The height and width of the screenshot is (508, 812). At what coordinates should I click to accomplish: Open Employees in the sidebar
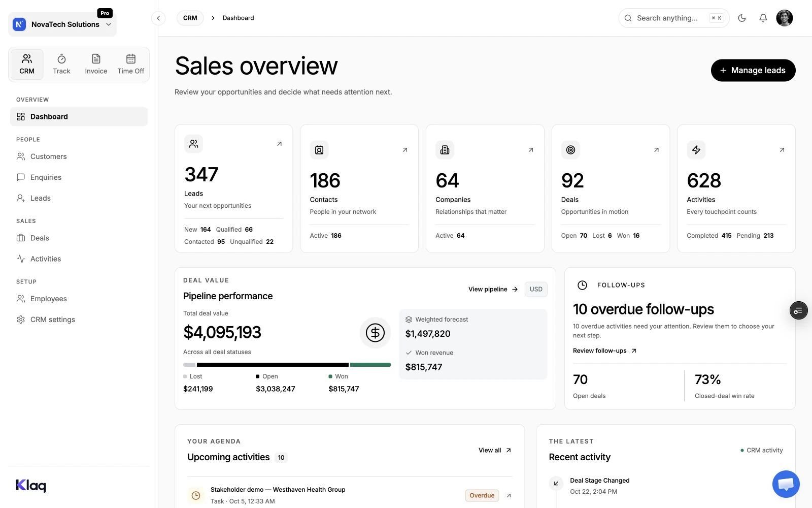click(x=79, y=299)
